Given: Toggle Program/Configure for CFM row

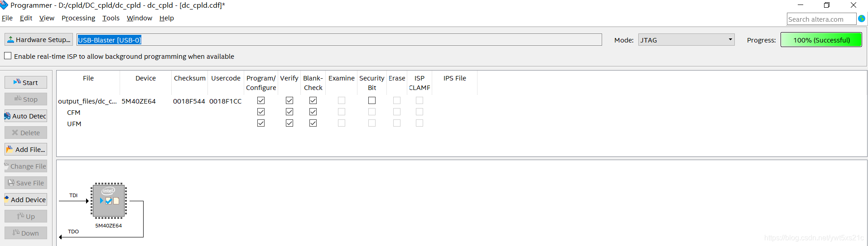Looking at the screenshot, I should [261, 112].
